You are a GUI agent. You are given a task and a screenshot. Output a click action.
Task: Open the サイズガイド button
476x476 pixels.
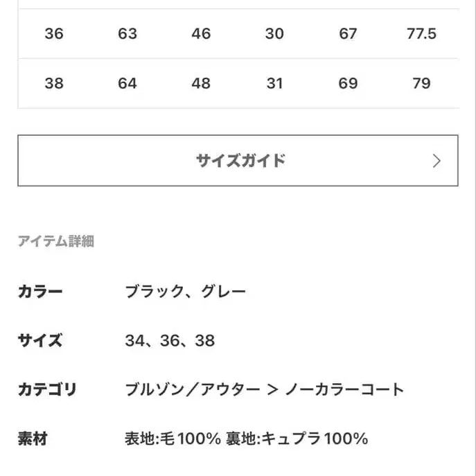pos(238,161)
